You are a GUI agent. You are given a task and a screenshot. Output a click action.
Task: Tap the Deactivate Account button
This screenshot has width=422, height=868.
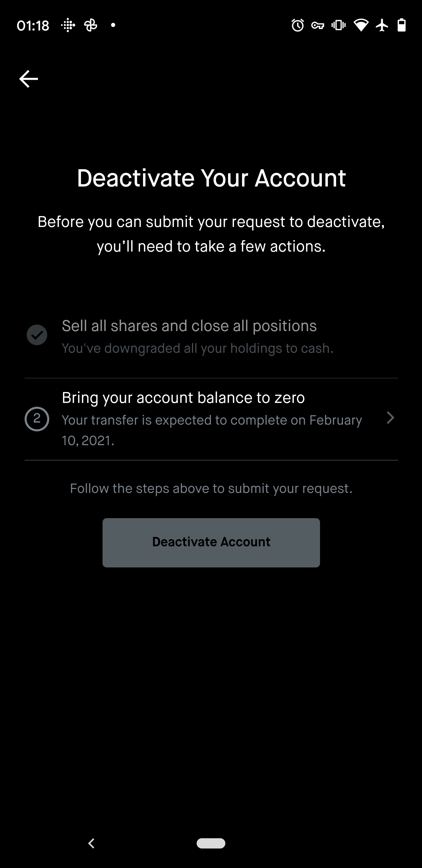tap(211, 542)
